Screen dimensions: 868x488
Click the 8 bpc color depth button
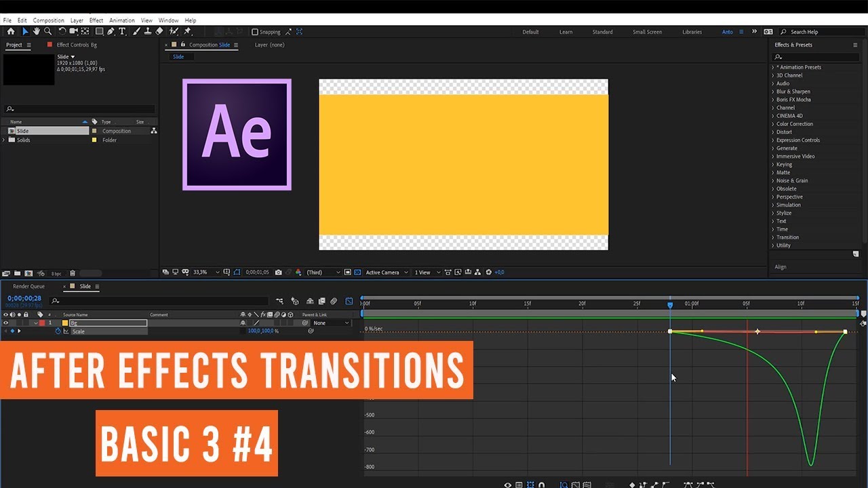(x=56, y=273)
